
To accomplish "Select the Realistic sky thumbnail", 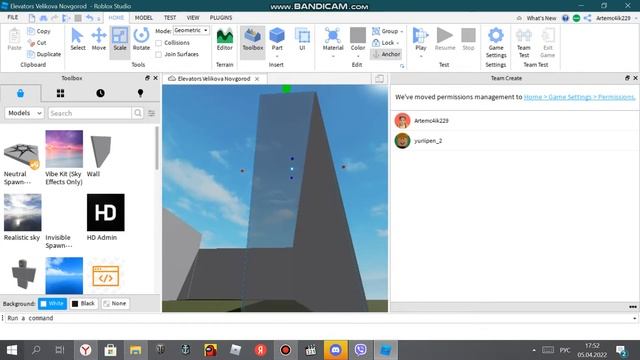I will (x=22, y=212).
